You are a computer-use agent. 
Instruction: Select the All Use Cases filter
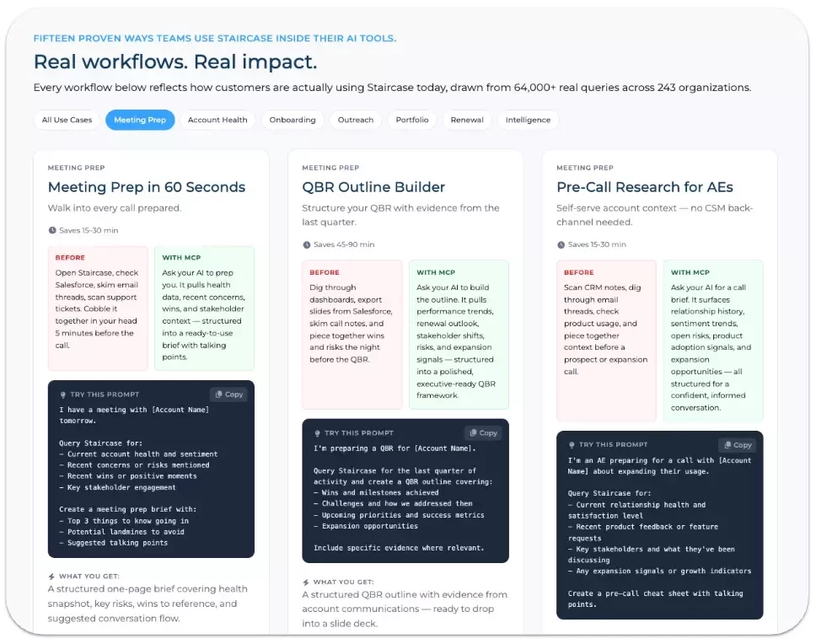67,120
